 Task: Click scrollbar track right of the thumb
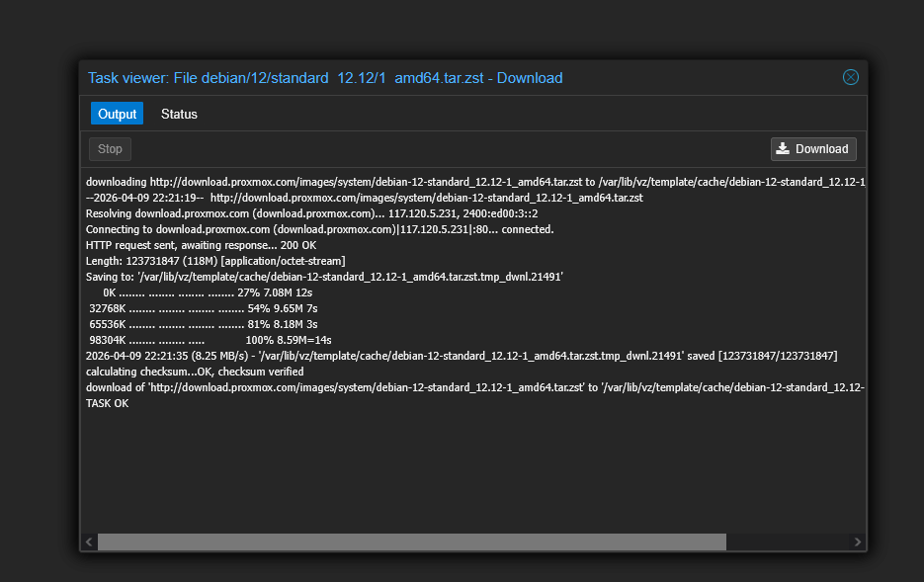click(x=788, y=541)
